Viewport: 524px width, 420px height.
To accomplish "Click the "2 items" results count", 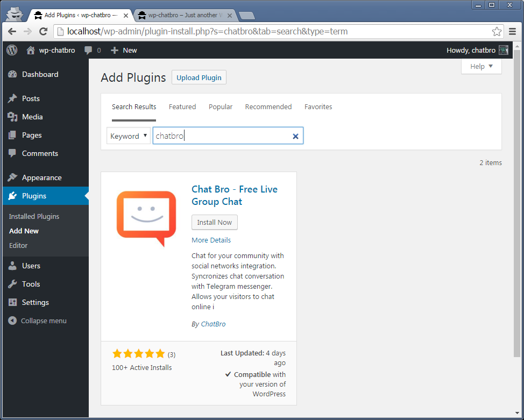I will pos(491,163).
